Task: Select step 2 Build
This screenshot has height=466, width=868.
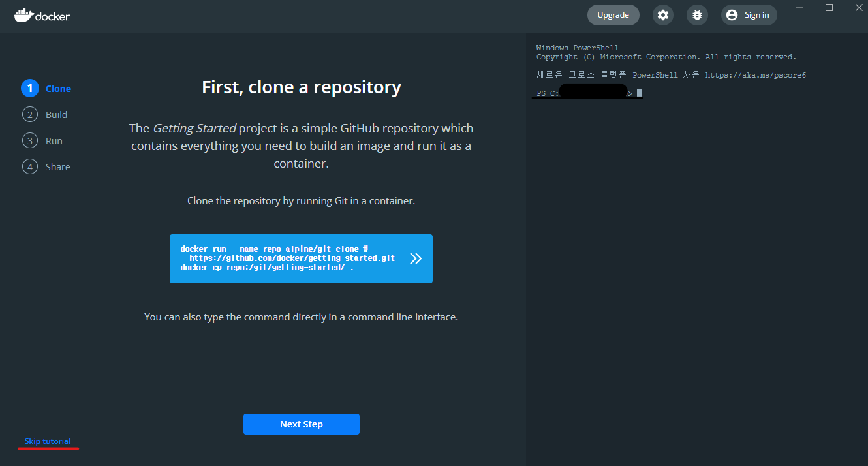Action: pos(45,115)
